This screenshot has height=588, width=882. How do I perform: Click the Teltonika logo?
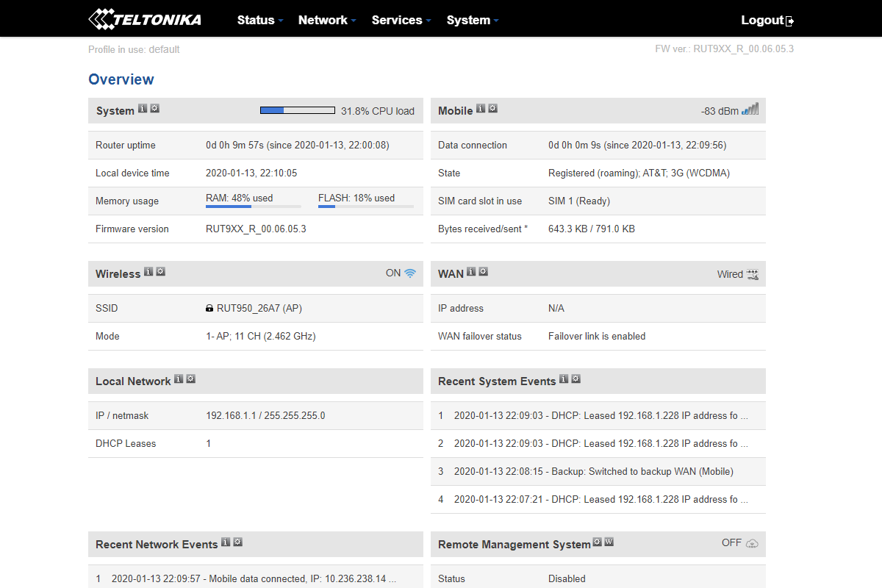tap(145, 19)
